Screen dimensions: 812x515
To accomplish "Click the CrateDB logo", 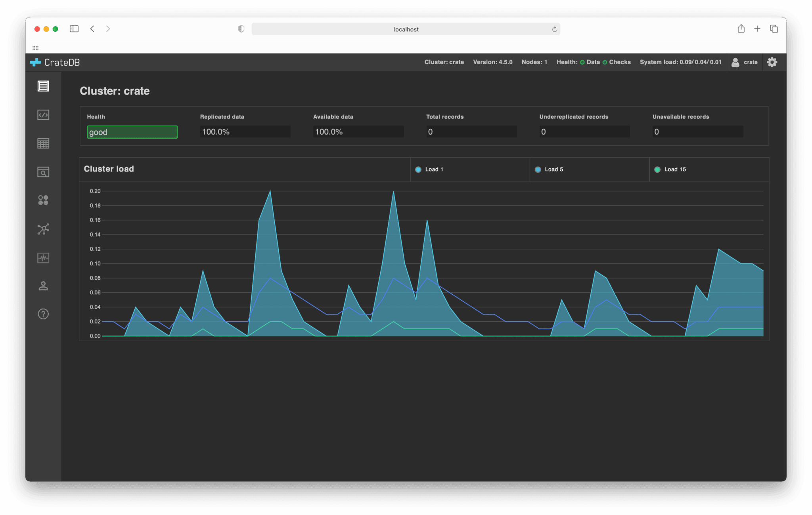I will pos(55,62).
